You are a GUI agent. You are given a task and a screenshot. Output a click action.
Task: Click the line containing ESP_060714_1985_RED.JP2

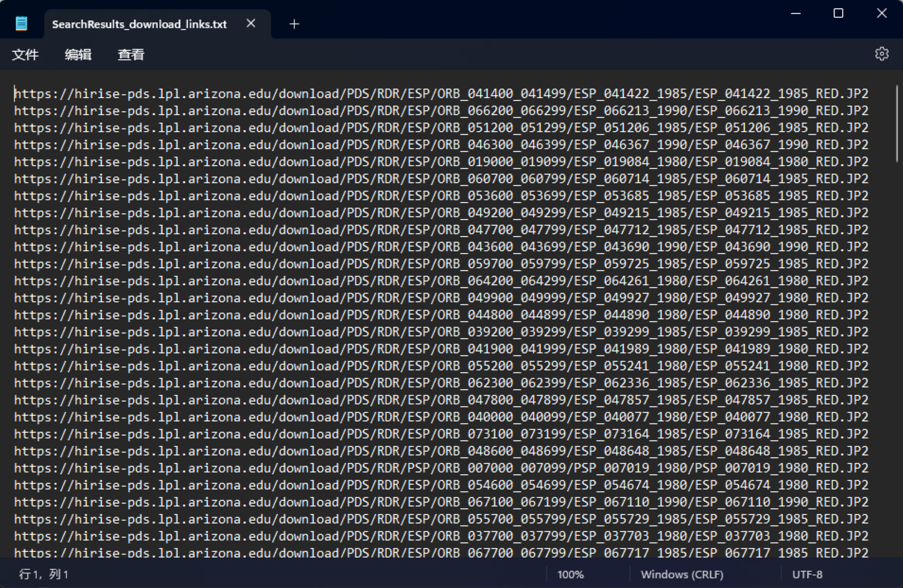[x=441, y=179]
